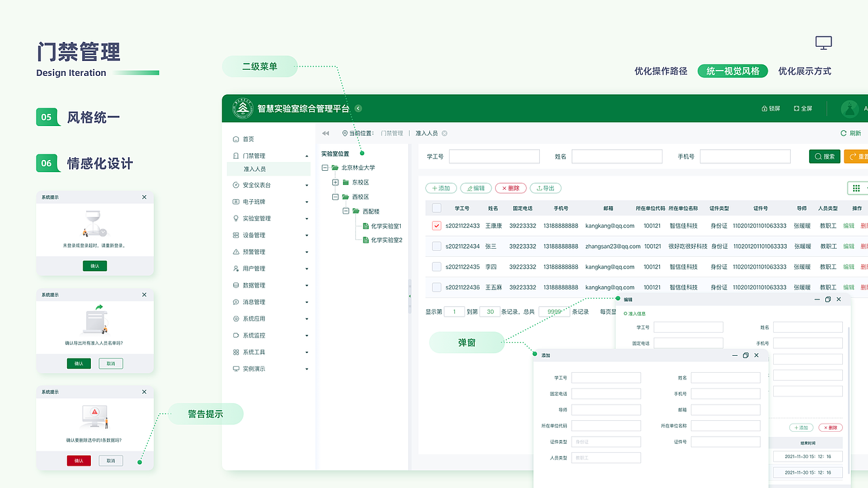Select 化学实验室2 in the location tree

pyautogui.click(x=387, y=240)
